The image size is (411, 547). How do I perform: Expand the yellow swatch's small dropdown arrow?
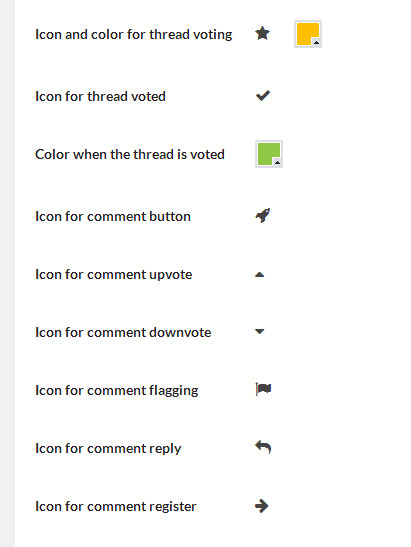(x=316, y=42)
